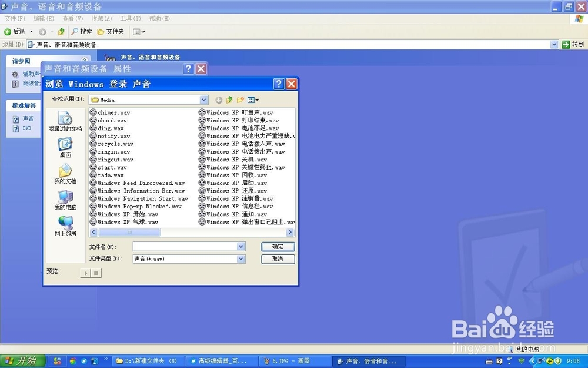Image resolution: width=588 pixels, height=368 pixels.
Task: Select Windows XP 通知.wav
Action: click(x=233, y=214)
